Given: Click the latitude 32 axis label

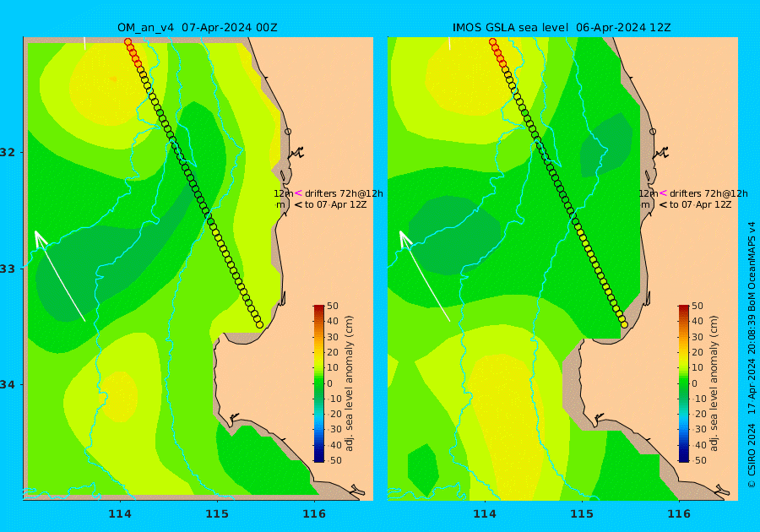Looking at the screenshot, I should pos(8,152).
